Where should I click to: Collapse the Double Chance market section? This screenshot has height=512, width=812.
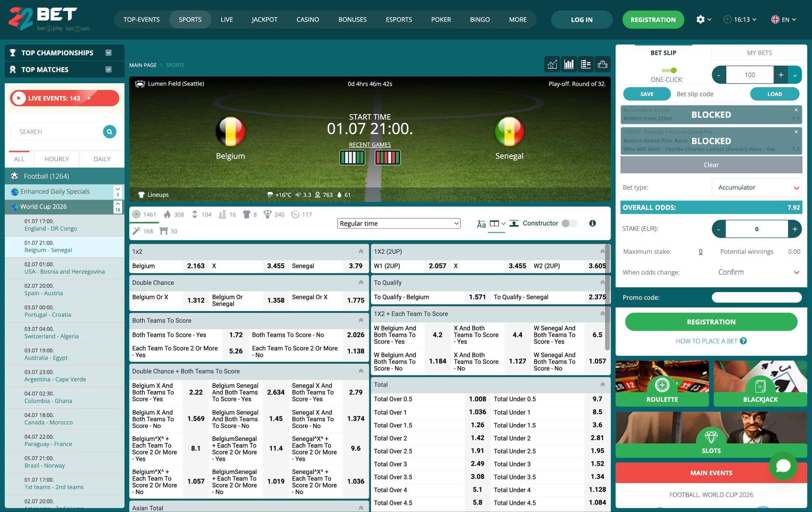click(361, 283)
